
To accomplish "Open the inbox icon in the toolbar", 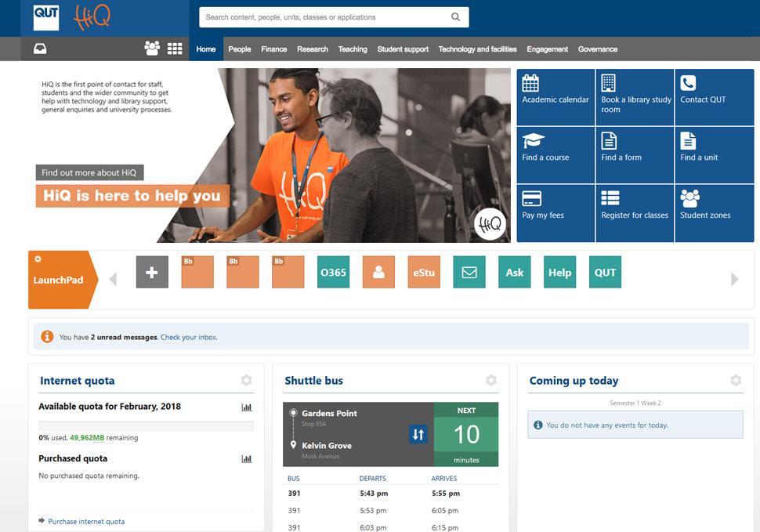I will click(x=39, y=49).
